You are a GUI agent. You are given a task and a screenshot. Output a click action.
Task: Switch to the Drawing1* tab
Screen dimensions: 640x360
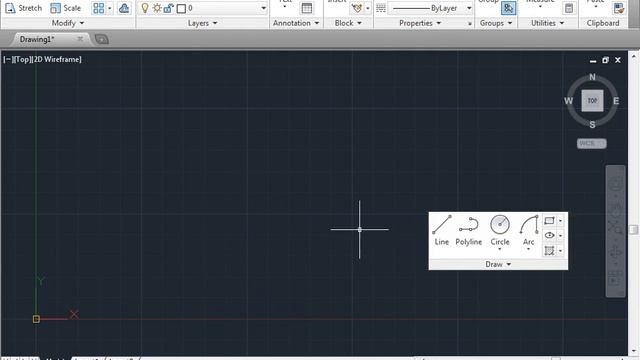click(x=37, y=39)
